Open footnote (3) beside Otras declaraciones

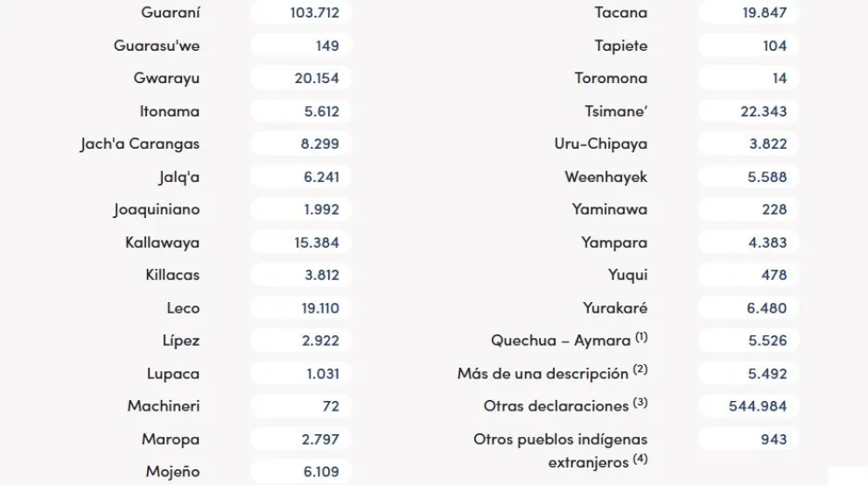pyautogui.click(x=640, y=402)
